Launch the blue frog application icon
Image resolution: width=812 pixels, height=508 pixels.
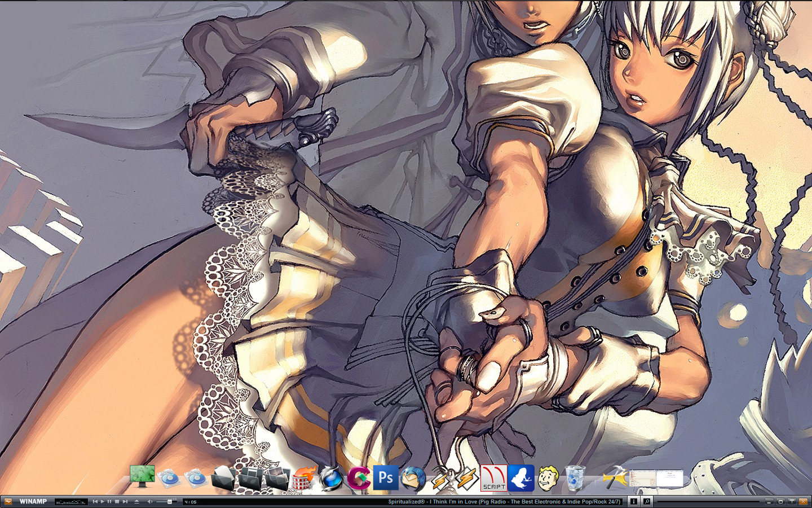(520, 478)
